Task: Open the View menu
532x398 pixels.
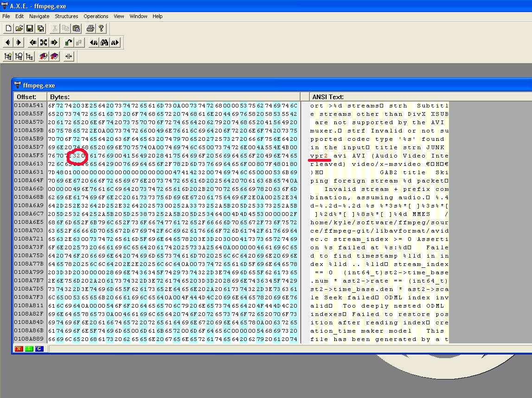Action: [x=119, y=16]
